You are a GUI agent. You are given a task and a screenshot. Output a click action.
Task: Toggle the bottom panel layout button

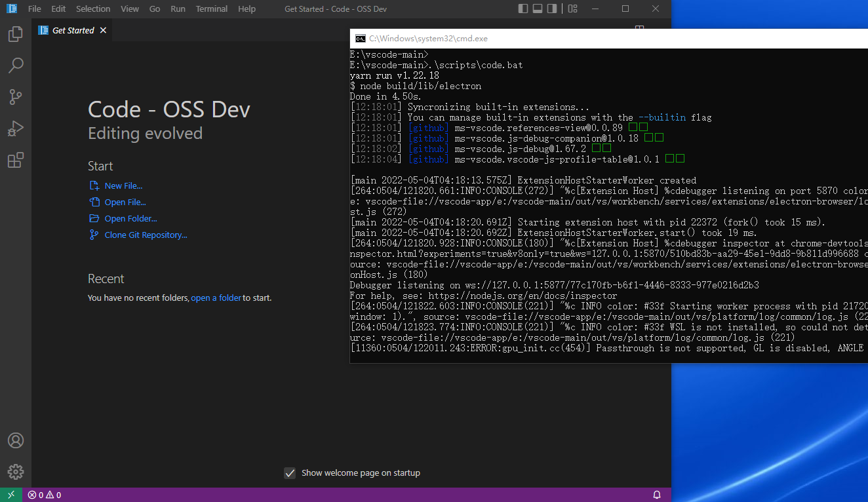coord(538,9)
